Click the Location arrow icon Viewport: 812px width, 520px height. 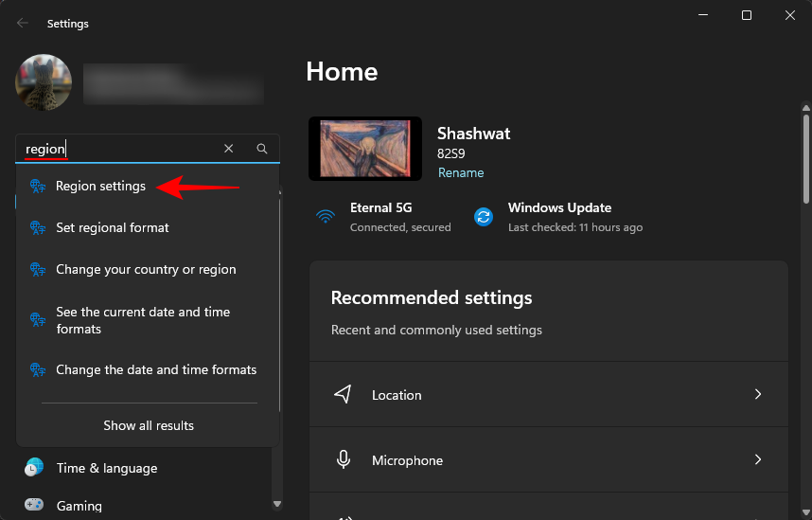pos(344,394)
